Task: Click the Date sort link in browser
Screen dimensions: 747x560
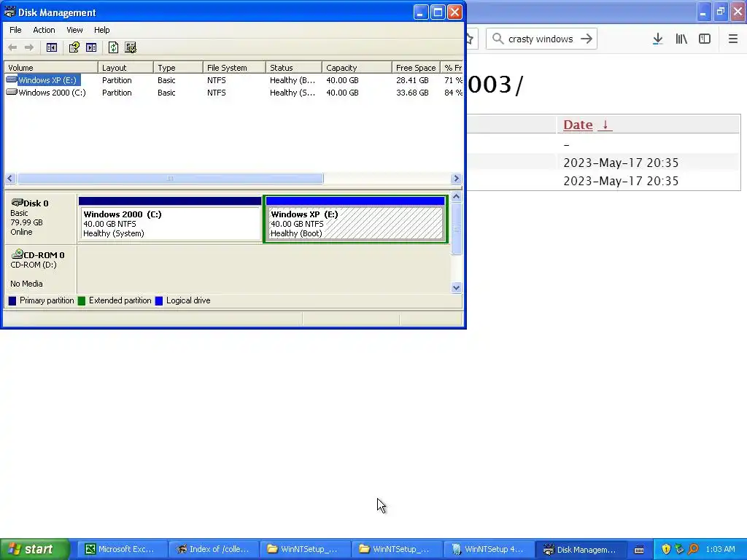Action: (x=587, y=125)
